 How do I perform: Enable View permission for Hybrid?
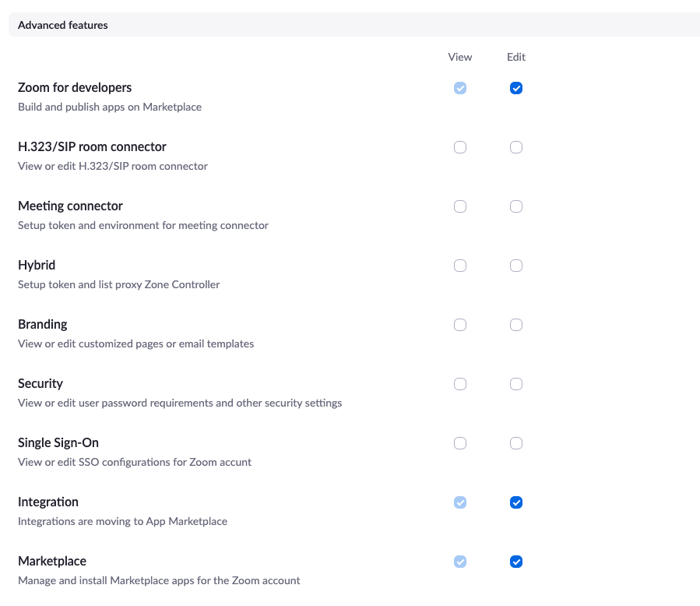click(x=460, y=266)
